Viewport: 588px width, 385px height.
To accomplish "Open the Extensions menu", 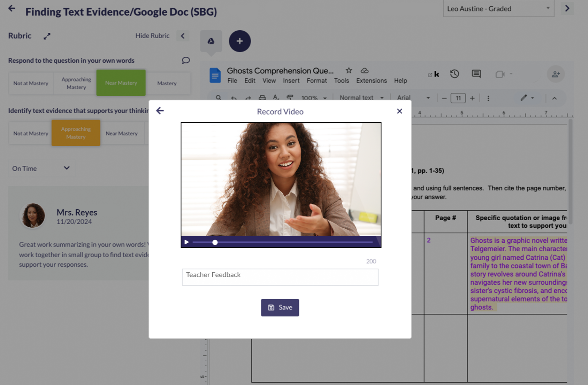I will (x=371, y=81).
